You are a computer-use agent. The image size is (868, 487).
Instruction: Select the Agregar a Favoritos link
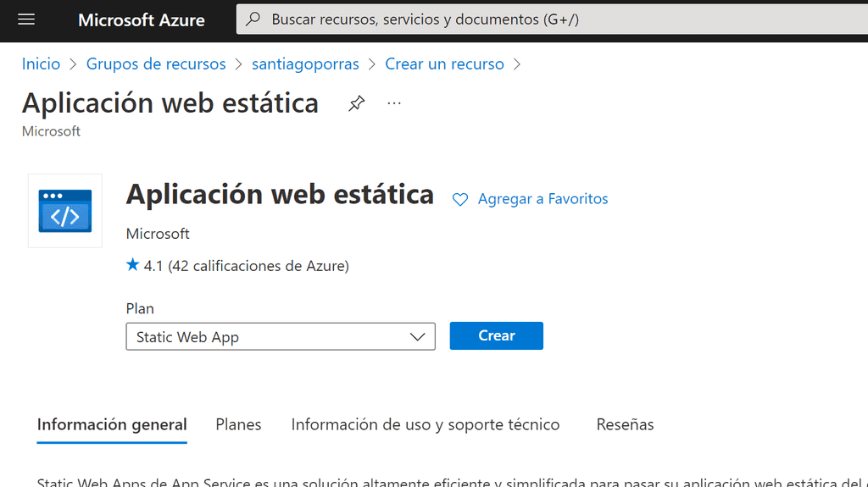542,199
